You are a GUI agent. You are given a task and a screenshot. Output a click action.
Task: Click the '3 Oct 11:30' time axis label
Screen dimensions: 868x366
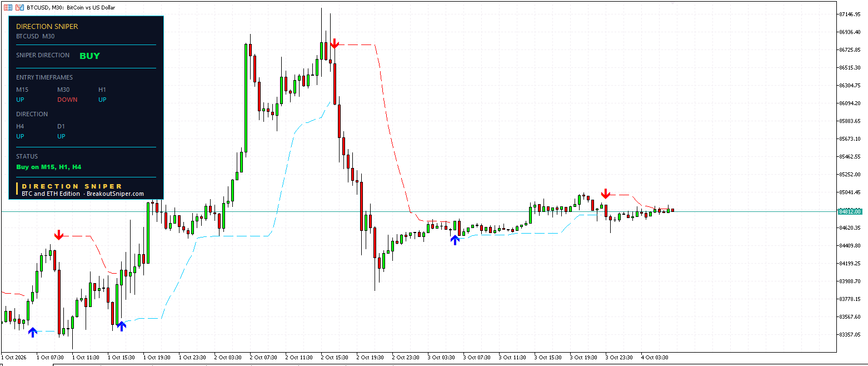click(x=512, y=357)
